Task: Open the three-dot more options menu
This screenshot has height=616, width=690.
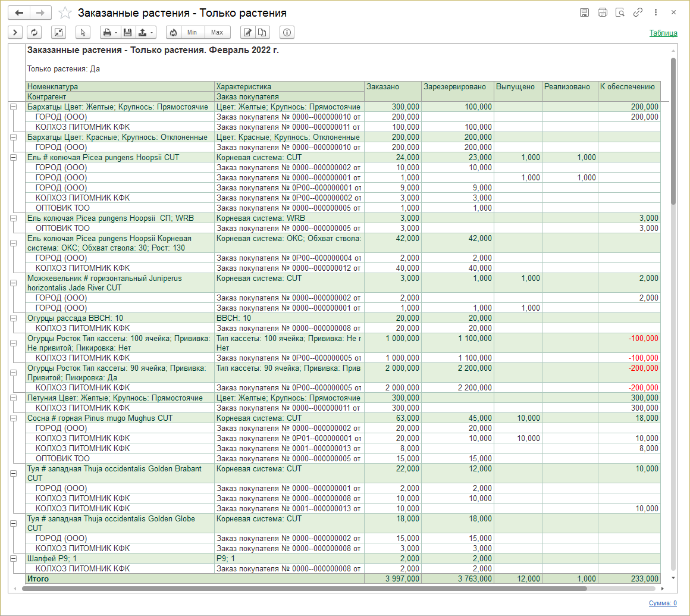Action: point(655,12)
